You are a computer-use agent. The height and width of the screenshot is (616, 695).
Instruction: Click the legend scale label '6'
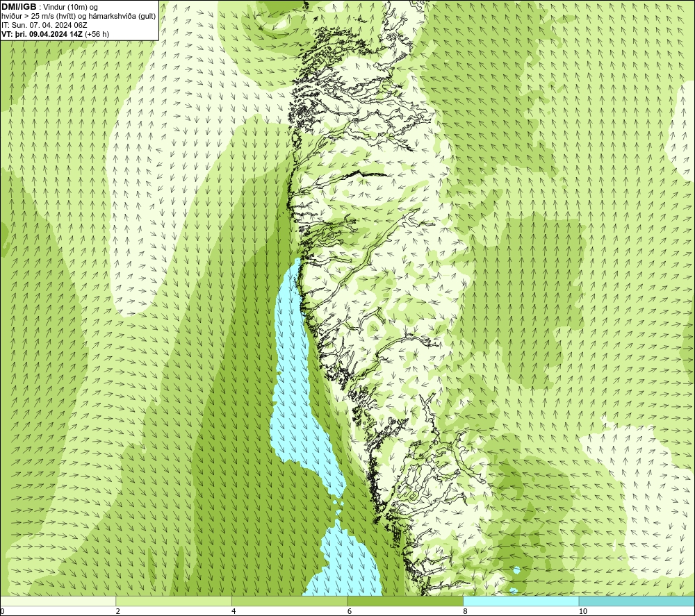point(350,611)
